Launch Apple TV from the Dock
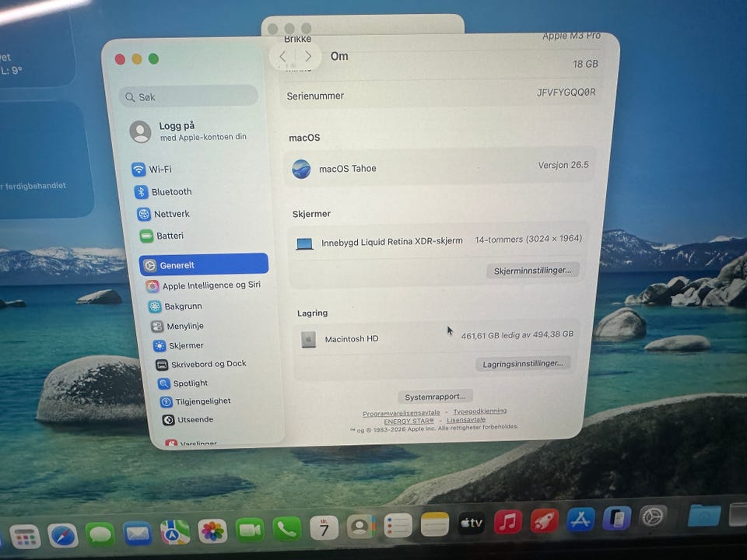747x560 pixels. [472, 523]
